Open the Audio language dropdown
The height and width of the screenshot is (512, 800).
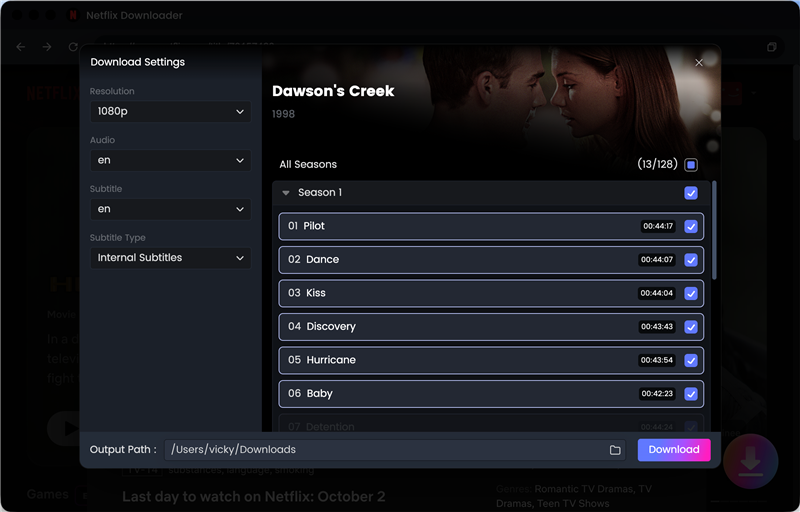[170, 161]
